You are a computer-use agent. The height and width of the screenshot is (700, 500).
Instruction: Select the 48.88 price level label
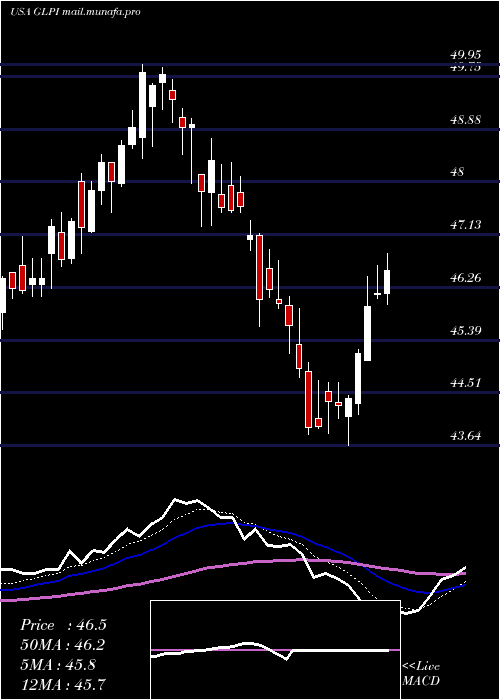pos(466,120)
